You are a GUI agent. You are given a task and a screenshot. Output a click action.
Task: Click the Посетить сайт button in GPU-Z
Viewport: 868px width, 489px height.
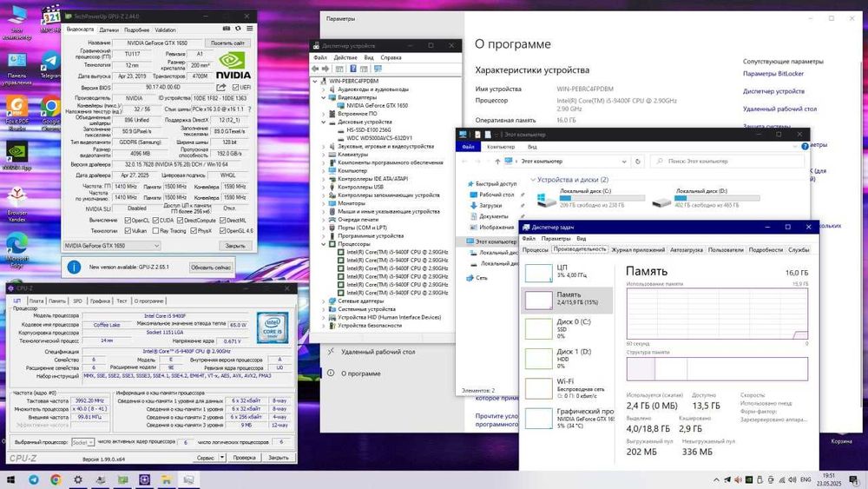click(x=227, y=43)
